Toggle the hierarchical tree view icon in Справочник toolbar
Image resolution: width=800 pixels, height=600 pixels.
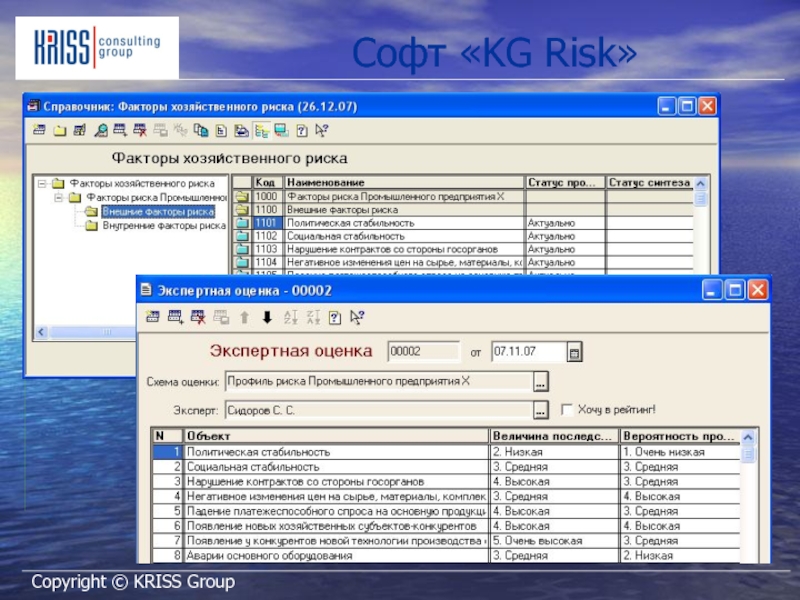point(262,131)
